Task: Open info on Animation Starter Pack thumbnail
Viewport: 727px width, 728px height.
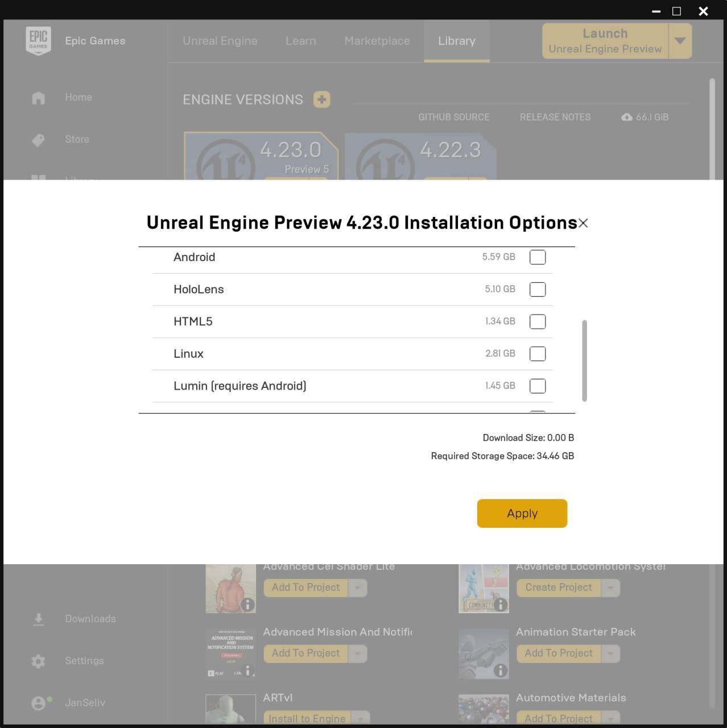Action: 500,671
